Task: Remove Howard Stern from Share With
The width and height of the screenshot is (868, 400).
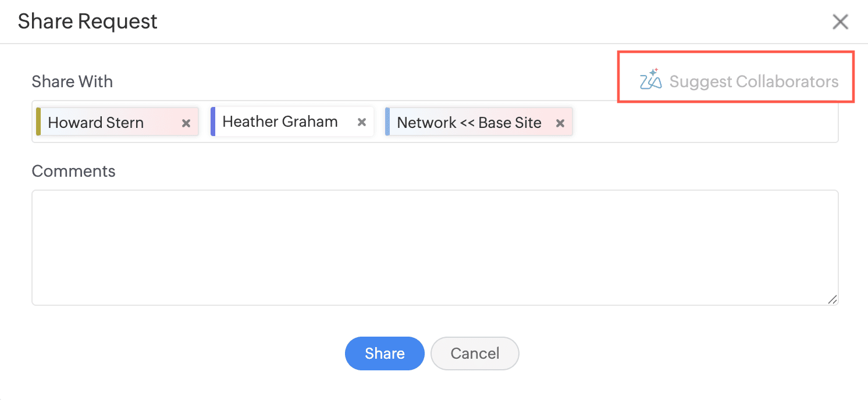Action: [186, 123]
